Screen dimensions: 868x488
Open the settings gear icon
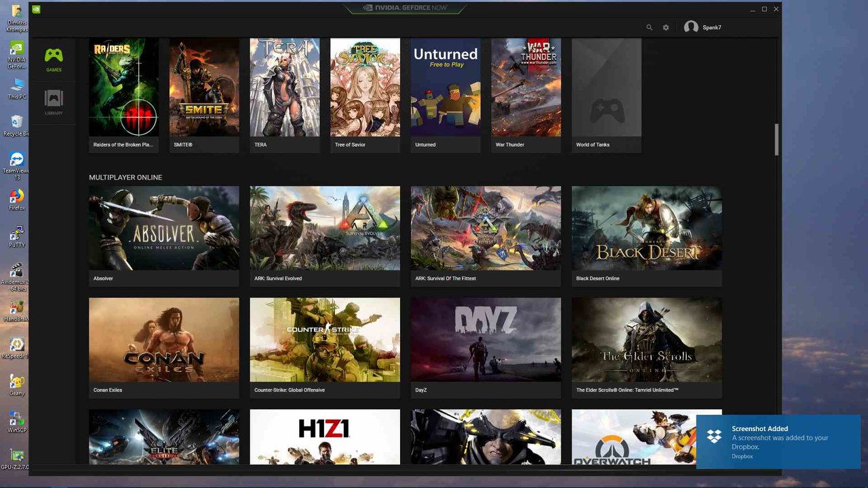[666, 28]
